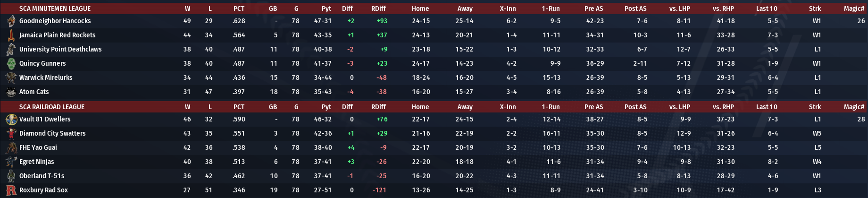
Task: Open the Oberland T-51s team link
Action: [42, 176]
